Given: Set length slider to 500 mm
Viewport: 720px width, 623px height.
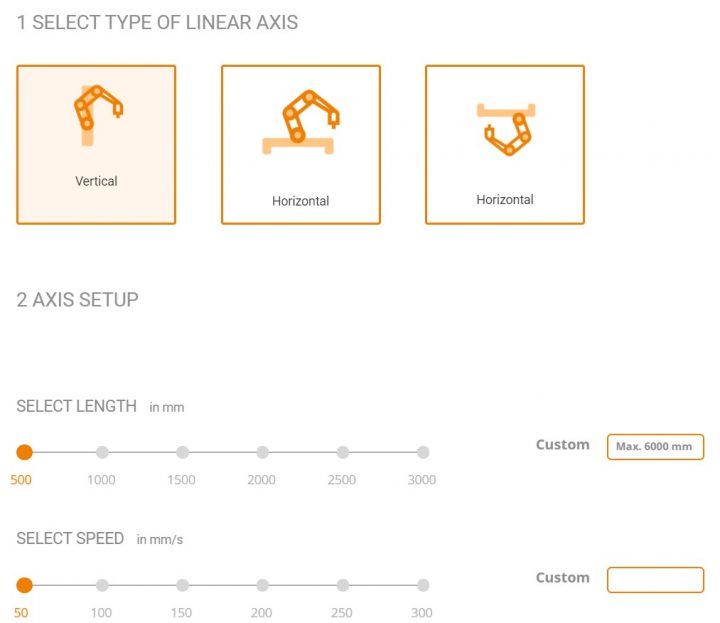Looking at the screenshot, I should (25, 452).
